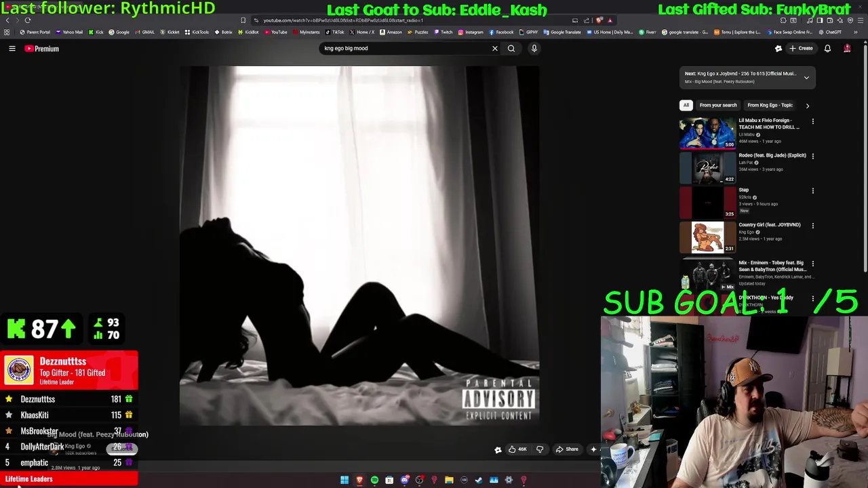Open options menu for Lil Mabu video
This screenshot has height=488, width=868.
point(813,121)
